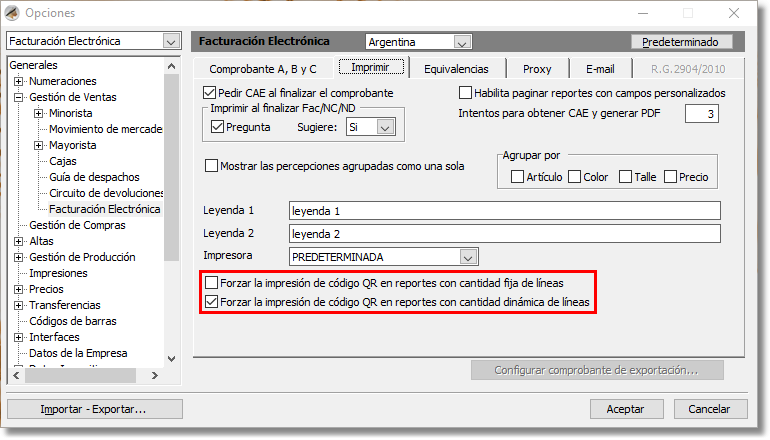The image size is (770, 440).
Task: Expand the Mayorista tree node
Action: [38, 145]
